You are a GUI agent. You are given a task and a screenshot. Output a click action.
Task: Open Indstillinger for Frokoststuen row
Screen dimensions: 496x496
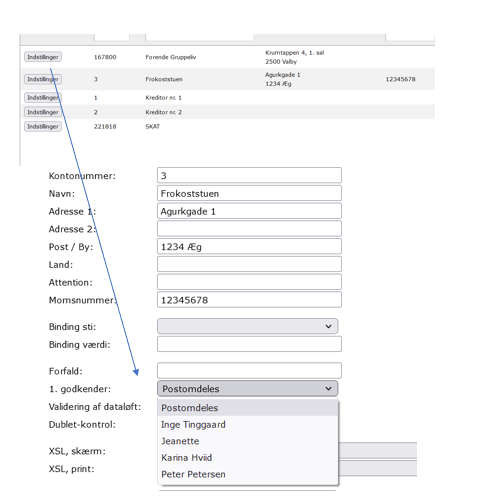pyautogui.click(x=43, y=79)
